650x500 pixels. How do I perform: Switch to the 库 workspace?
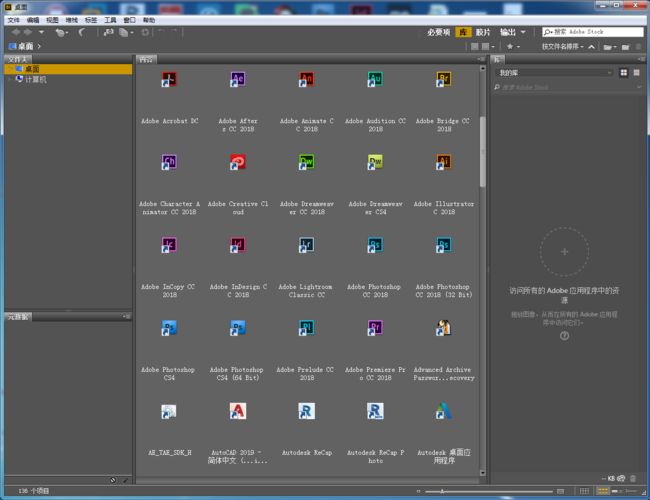tap(463, 32)
